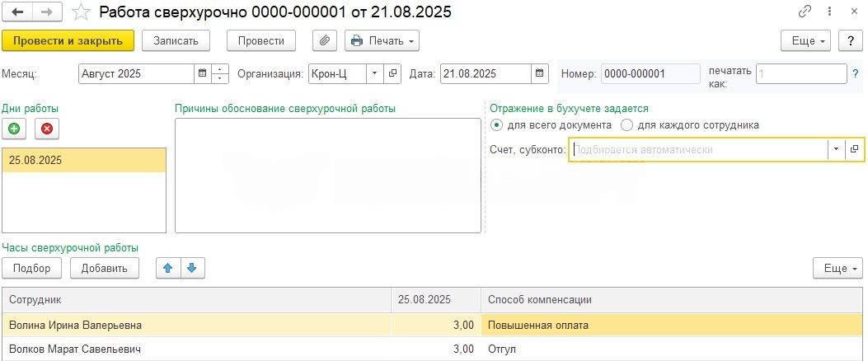Image resolution: width=868 pixels, height=361 pixels.
Task: Click the Причины обоснование text area
Action: point(328,176)
